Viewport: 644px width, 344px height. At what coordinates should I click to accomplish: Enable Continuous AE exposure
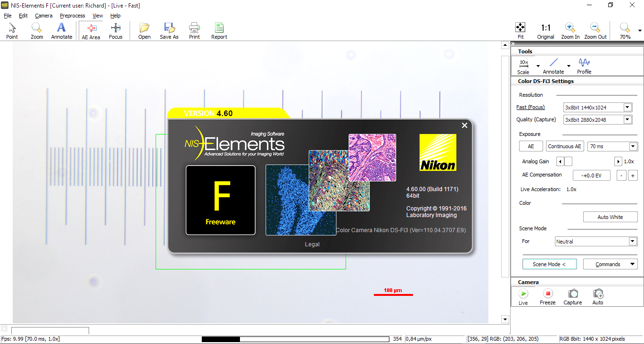(x=564, y=146)
